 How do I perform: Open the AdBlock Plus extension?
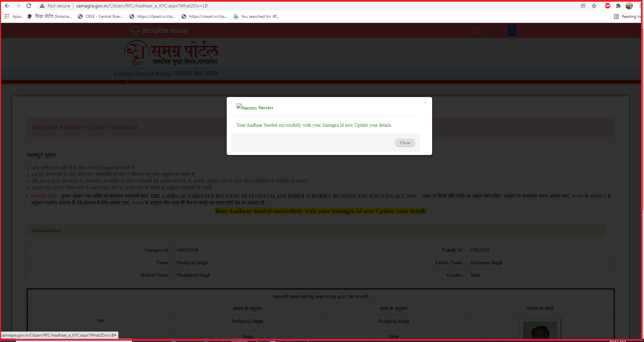coord(608,6)
